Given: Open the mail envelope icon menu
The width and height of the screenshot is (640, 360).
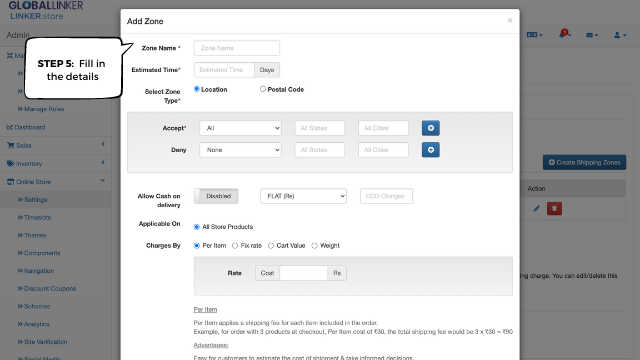Looking at the screenshot, I should coord(592,35).
